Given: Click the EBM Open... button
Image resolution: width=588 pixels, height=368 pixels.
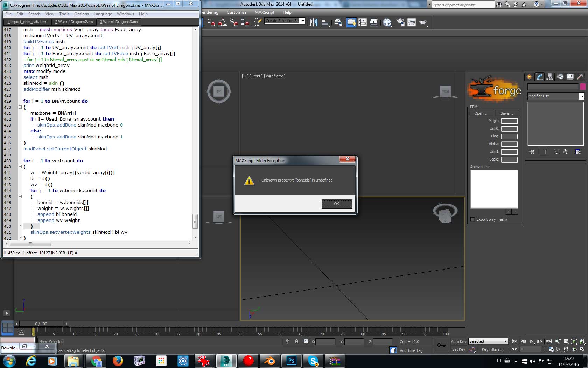Looking at the screenshot, I should pos(481,113).
